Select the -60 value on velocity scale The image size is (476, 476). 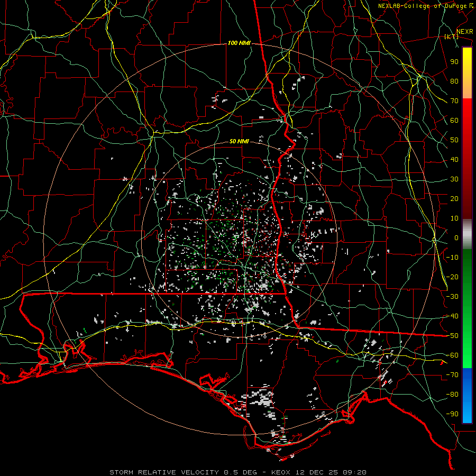(x=452, y=355)
